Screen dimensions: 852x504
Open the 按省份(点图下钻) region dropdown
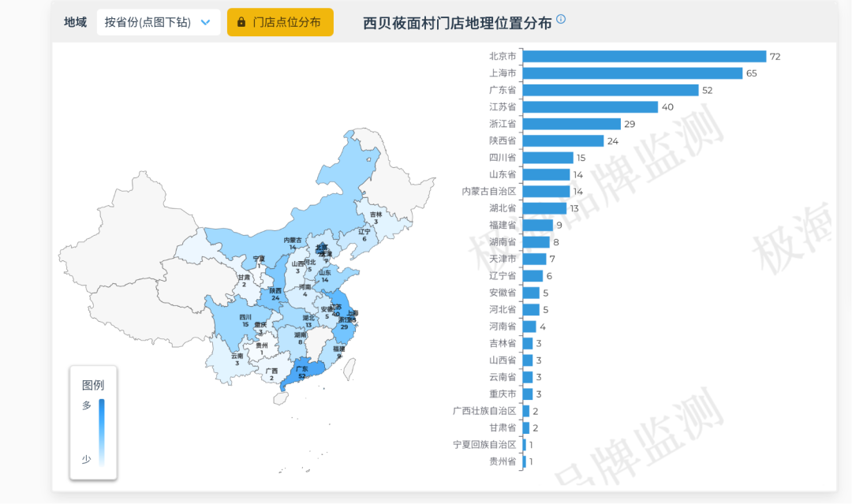tap(158, 22)
